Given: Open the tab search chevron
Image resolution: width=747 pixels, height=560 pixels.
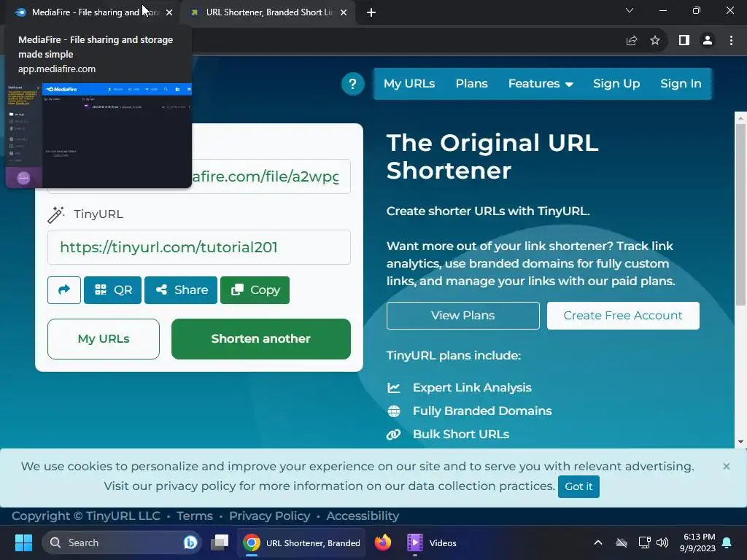Looking at the screenshot, I should [630, 10].
